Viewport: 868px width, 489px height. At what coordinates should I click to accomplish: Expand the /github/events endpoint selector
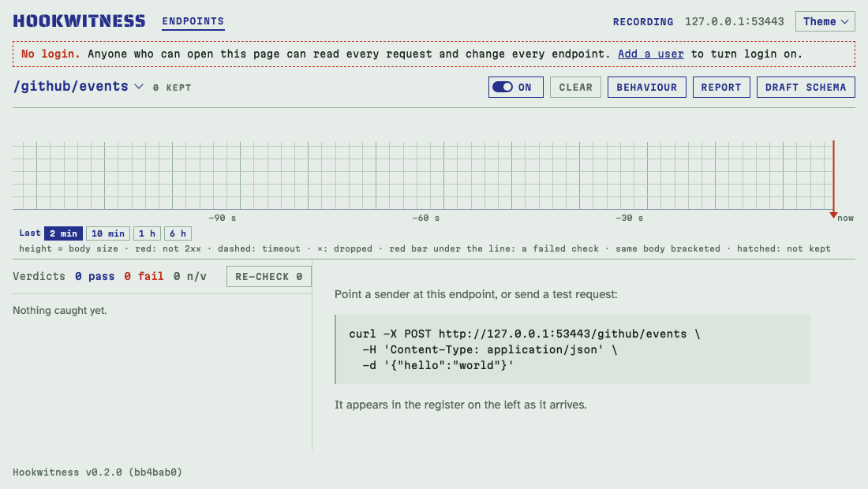(x=78, y=86)
